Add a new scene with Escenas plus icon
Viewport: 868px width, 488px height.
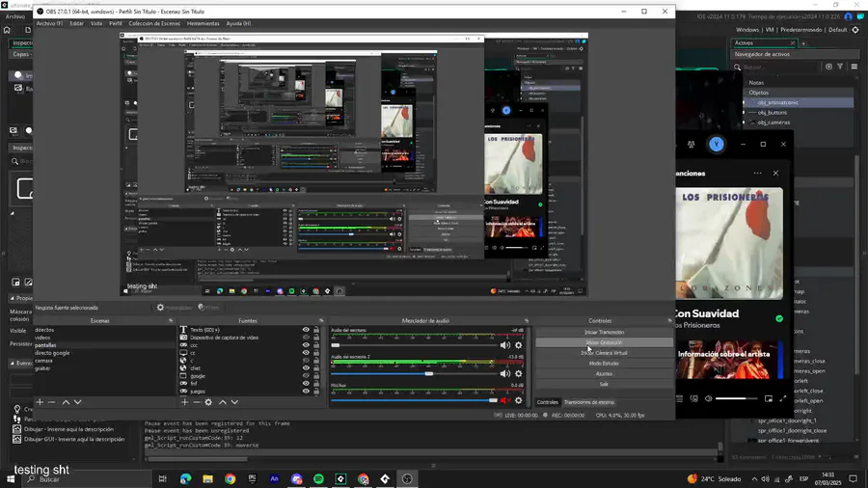tap(40, 402)
